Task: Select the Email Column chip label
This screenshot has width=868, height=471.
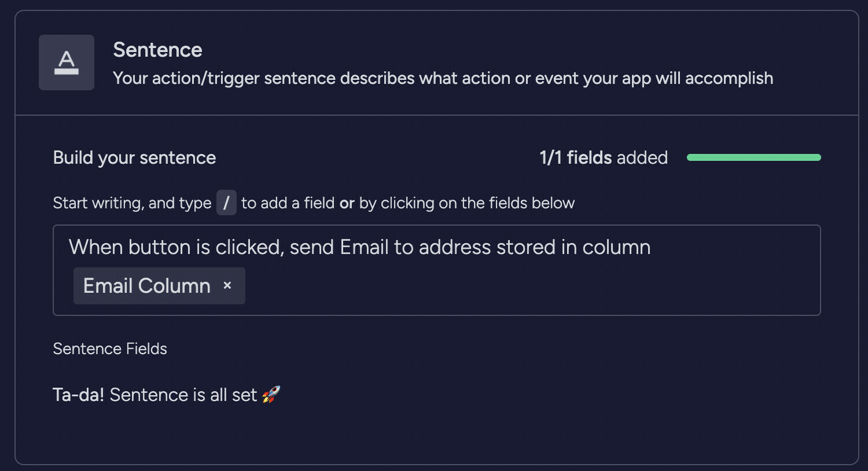Action: [147, 286]
